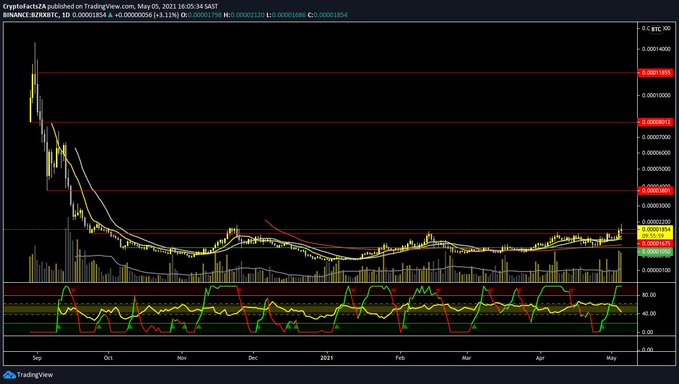
Task: Click the 0.00014000 price scale value
Action: pos(656,49)
